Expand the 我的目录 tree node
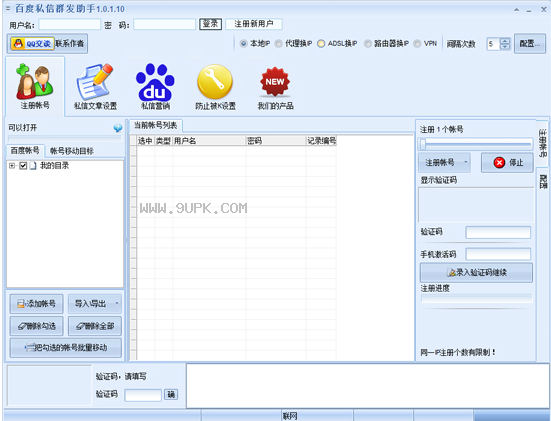551x421 pixels. 12,166
